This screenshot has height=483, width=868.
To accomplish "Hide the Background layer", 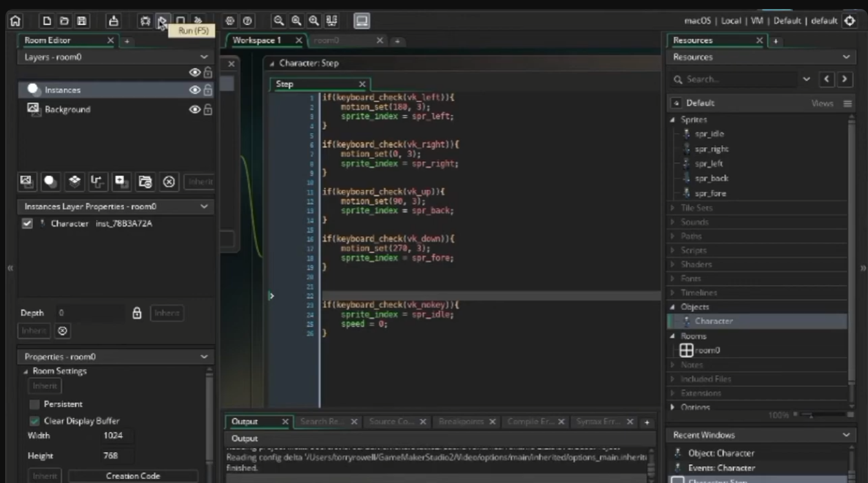I will [x=194, y=109].
